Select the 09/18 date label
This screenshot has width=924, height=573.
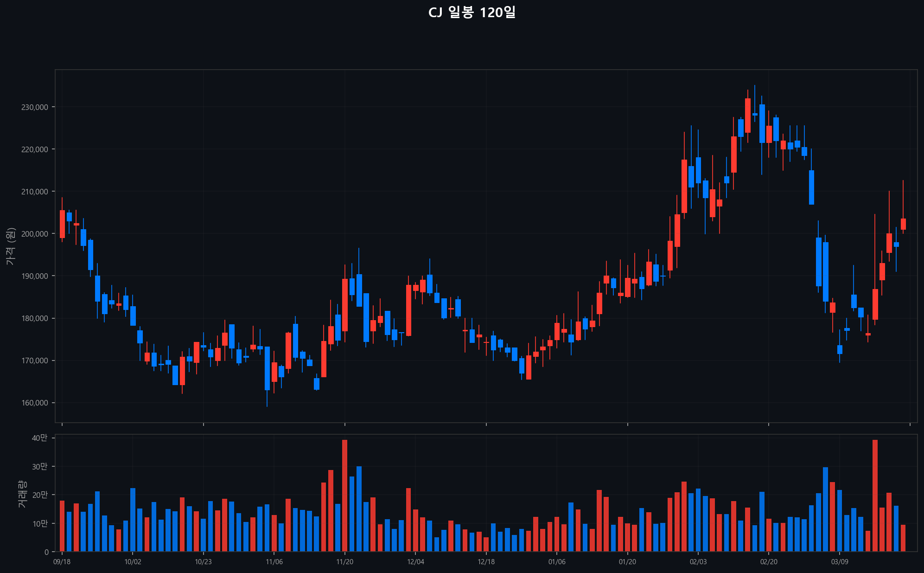(x=62, y=562)
